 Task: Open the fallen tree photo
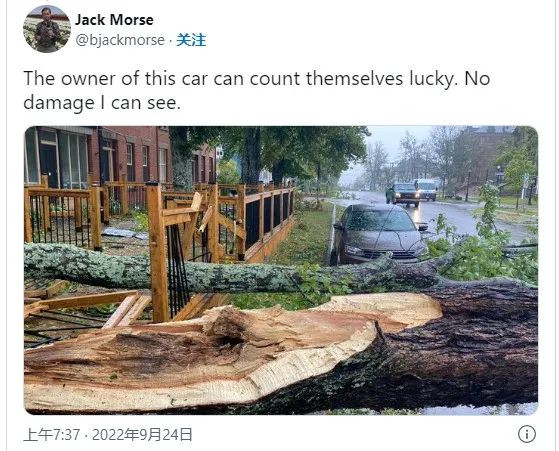[x=281, y=270]
